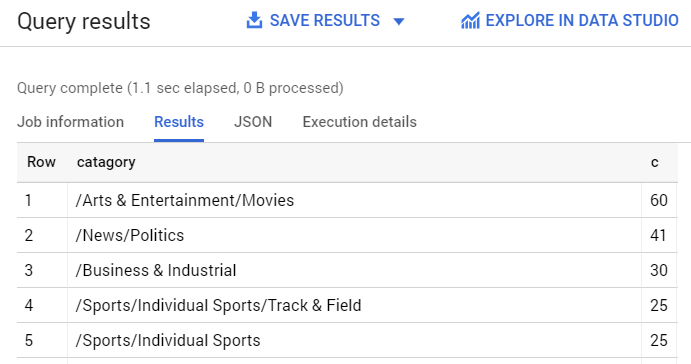Viewport: 691px width, 364px height.
Task: Click row number 2
Action: (x=29, y=235)
